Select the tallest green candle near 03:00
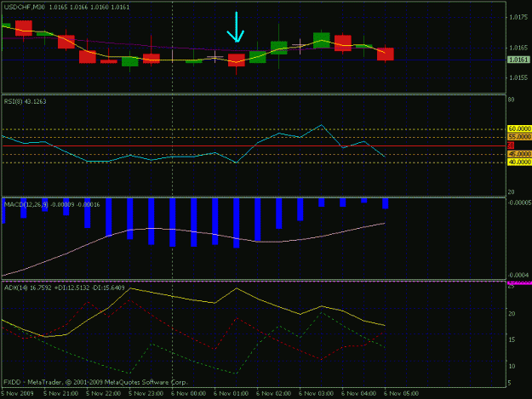The image size is (532, 399). pos(321,40)
